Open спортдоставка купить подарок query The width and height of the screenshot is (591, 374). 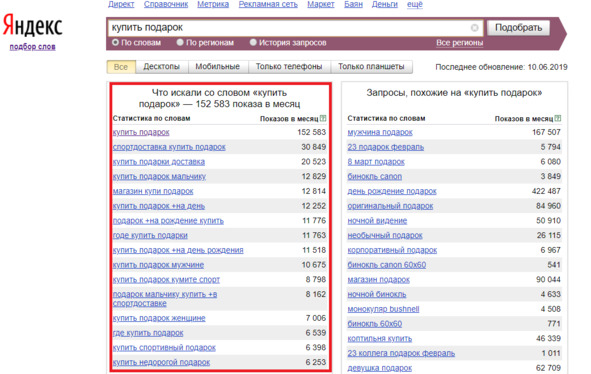pyautogui.click(x=169, y=147)
